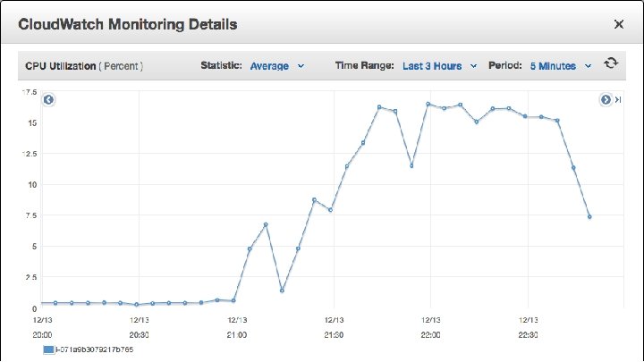
Task: Click the 12.5 y-axis label
Action: click(30, 154)
